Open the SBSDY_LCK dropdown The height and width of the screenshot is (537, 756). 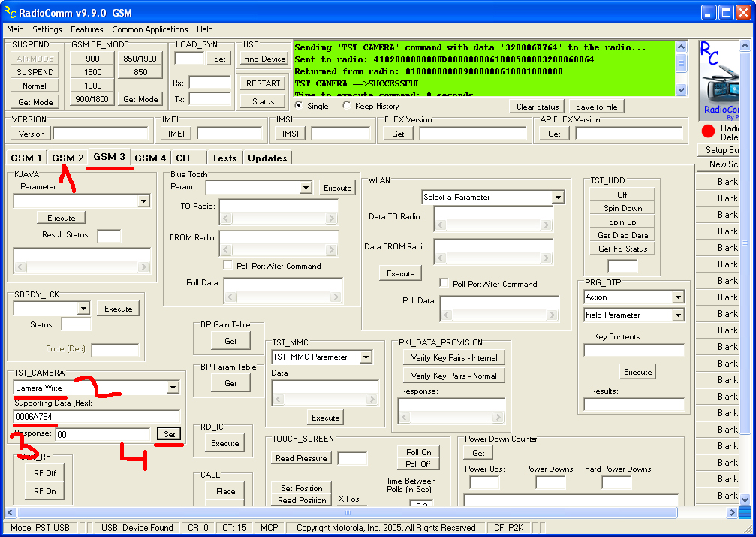pos(83,308)
